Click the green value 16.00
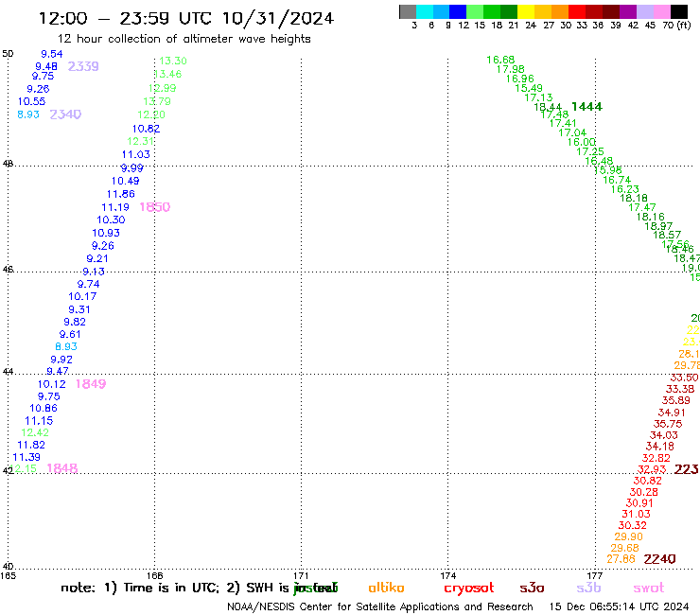The width and height of the screenshot is (700, 615). click(581, 142)
